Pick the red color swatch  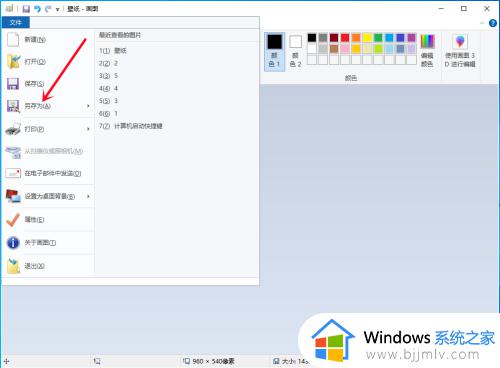coord(345,38)
